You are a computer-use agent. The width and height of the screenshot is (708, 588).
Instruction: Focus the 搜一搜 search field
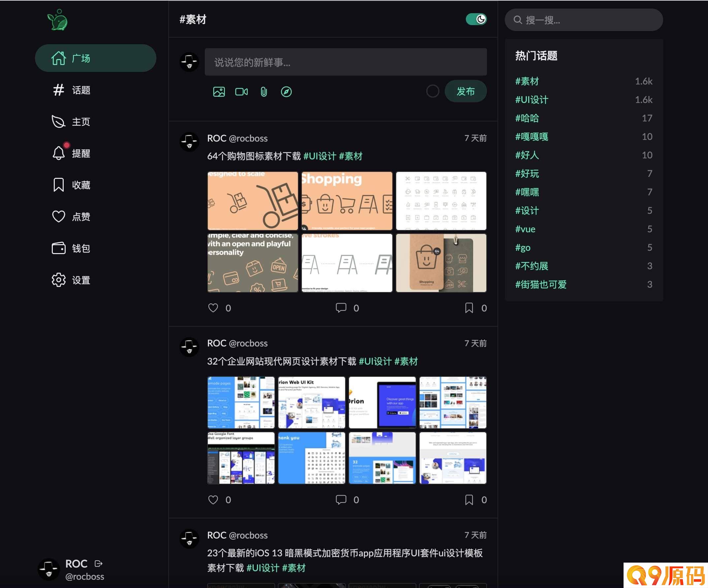(x=584, y=20)
